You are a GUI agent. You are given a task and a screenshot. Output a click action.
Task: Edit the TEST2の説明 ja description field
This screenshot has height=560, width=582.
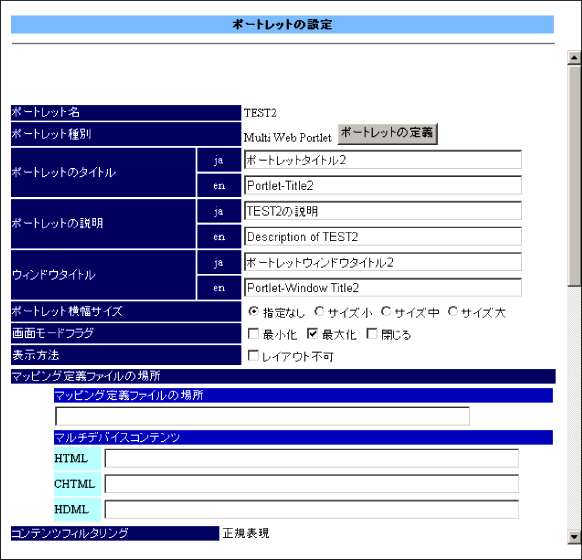point(383,211)
